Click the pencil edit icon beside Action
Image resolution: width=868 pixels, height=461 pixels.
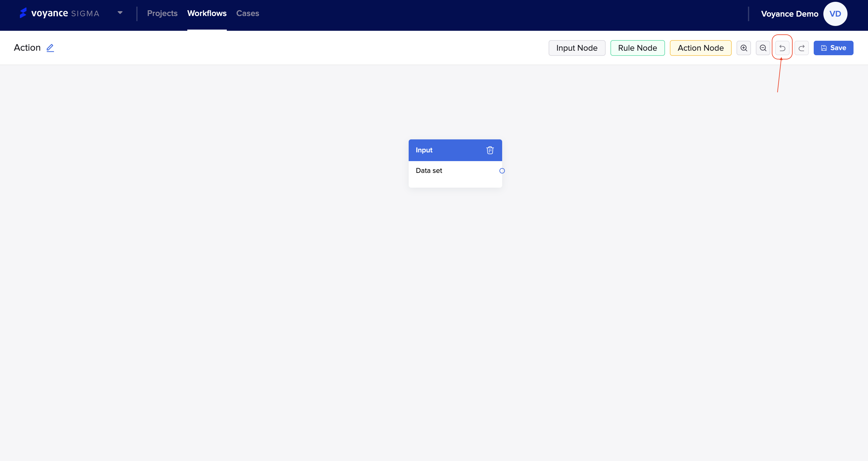(x=50, y=48)
